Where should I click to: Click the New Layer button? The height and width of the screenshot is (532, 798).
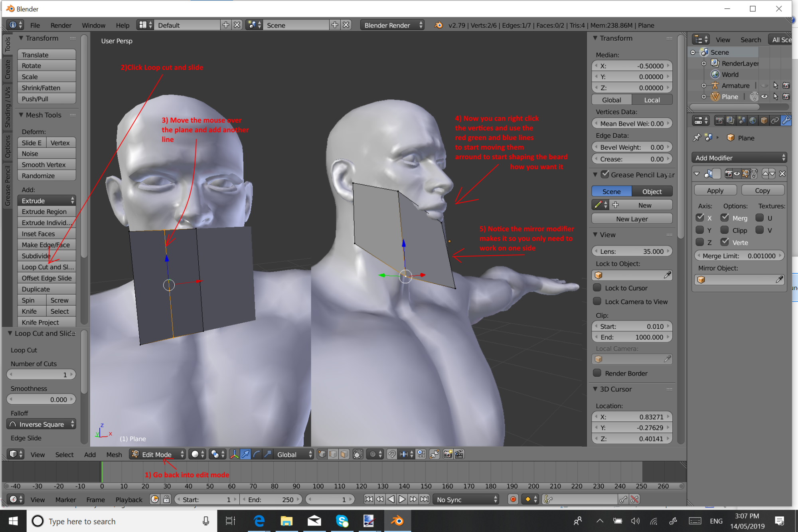tap(632, 218)
